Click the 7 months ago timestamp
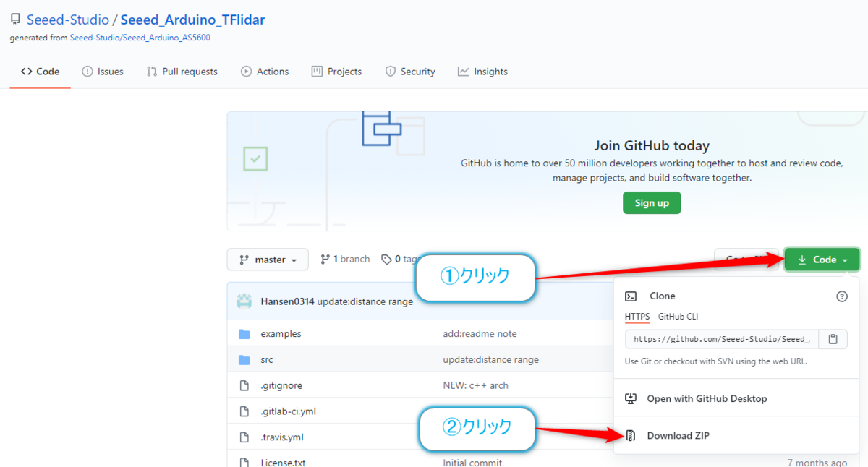This screenshot has width=868, height=467. (817, 462)
